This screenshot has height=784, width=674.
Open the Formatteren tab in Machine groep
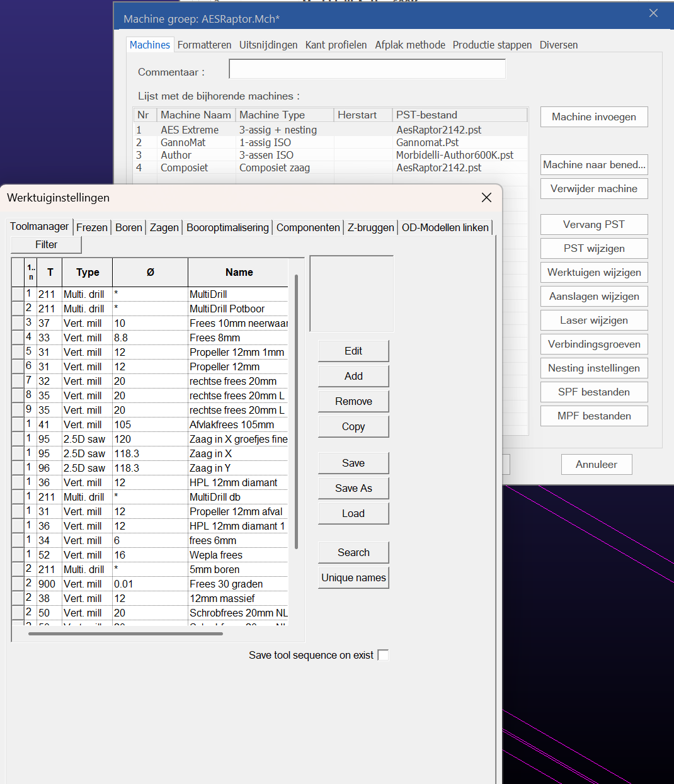pyautogui.click(x=204, y=45)
